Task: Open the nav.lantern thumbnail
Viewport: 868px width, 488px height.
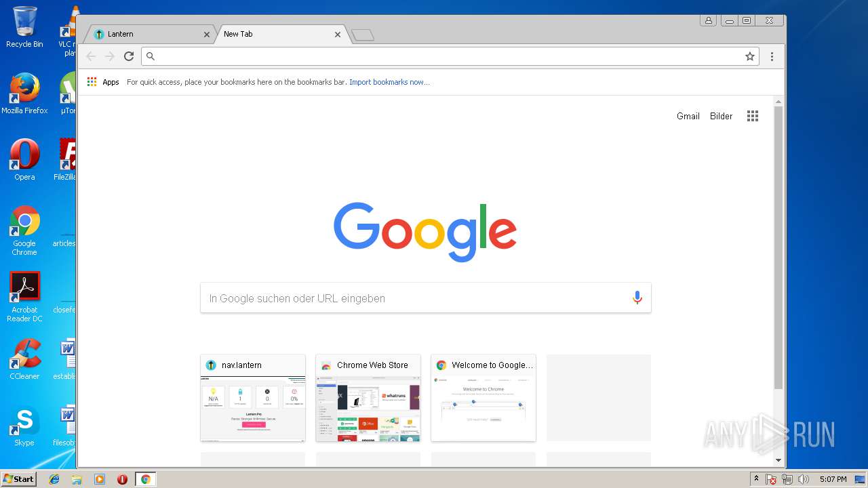Action: (253, 398)
